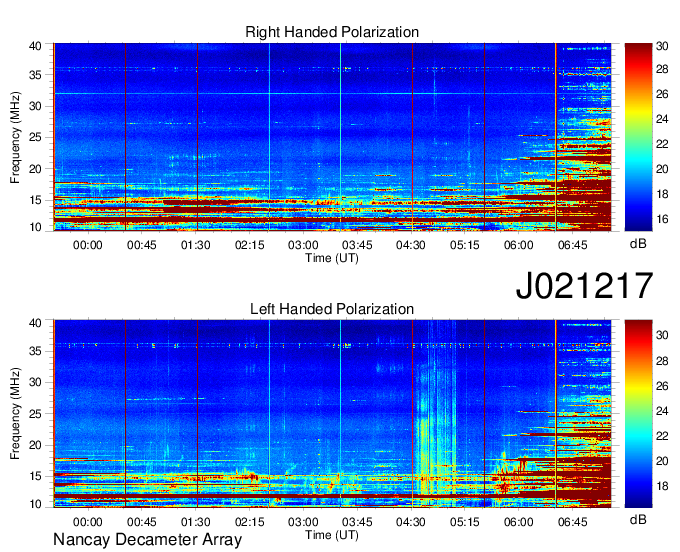Click the "Time (UT)" label under the left-handed plot
Screen dimensions: 680x552
coord(332,535)
